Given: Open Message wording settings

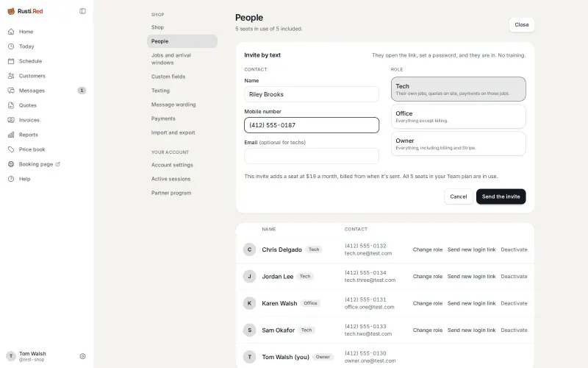Looking at the screenshot, I should (182, 105).
